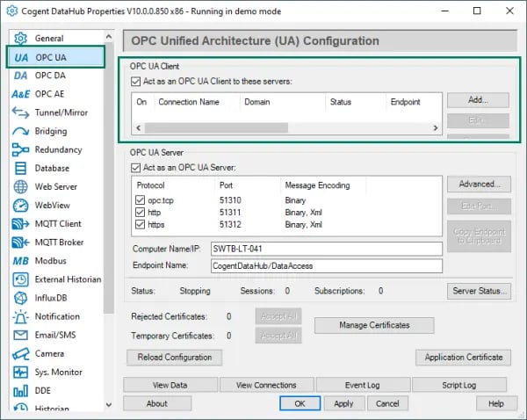Open External Historian clock icon

20,279
